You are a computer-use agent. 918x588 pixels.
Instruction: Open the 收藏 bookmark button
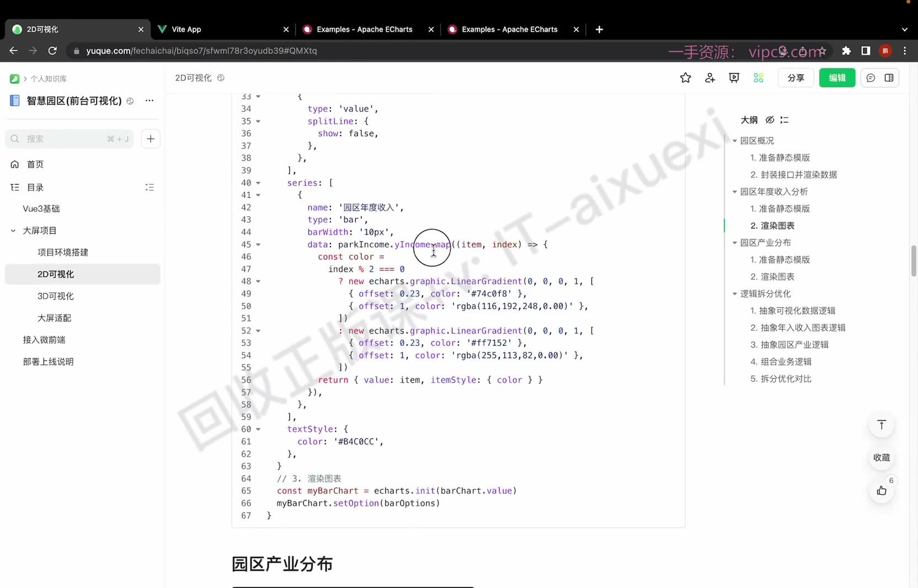(x=882, y=458)
